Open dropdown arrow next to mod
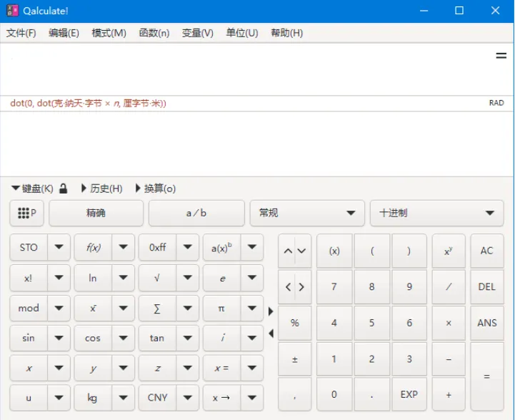The height and width of the screenshot is (420, 515). point(59,309)
